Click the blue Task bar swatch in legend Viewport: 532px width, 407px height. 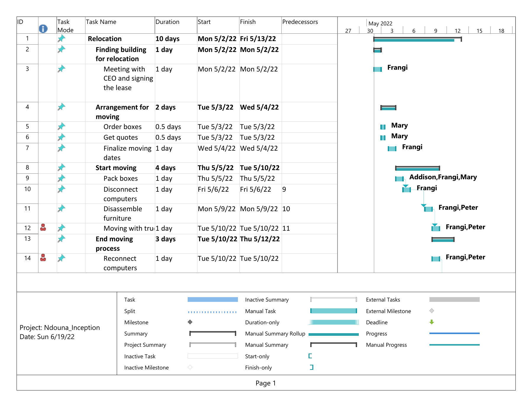coord(213,299)
